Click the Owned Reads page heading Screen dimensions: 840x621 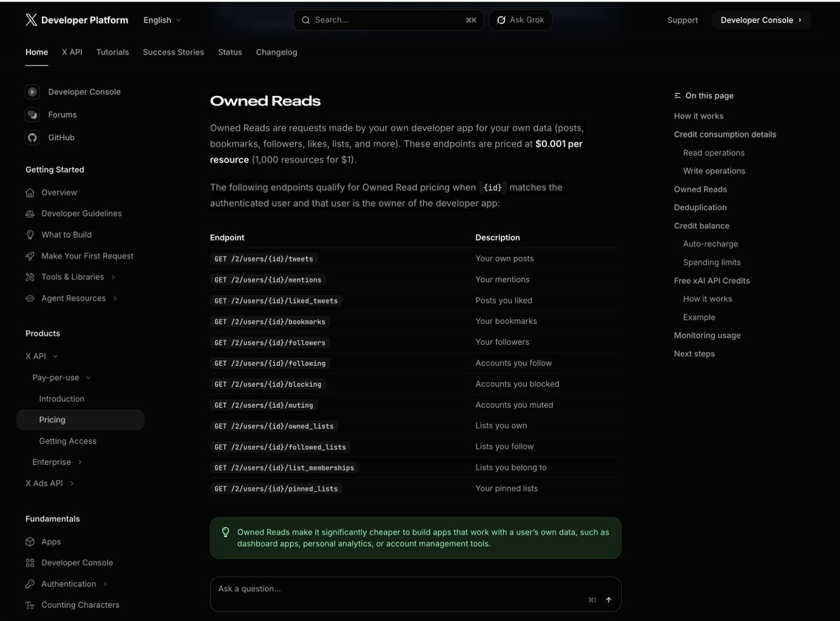266,101
